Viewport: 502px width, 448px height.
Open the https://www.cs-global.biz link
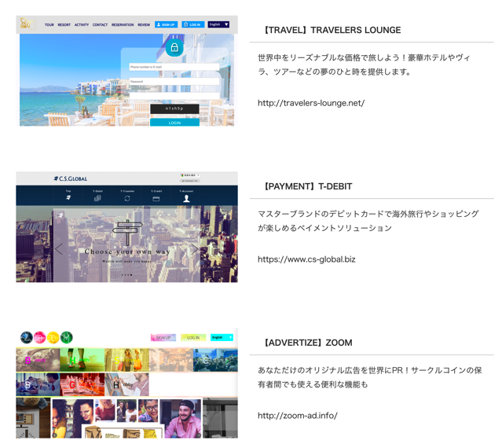306,259
